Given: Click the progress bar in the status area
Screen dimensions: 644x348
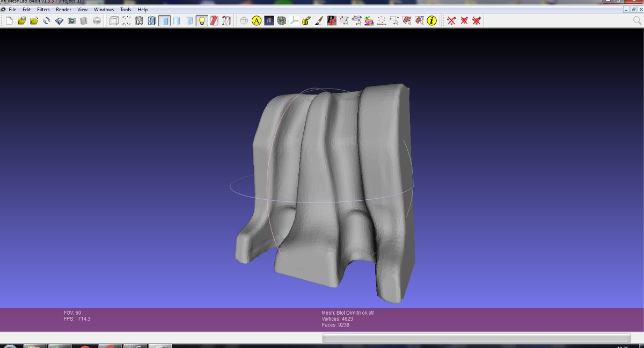Looking at the screenshot, I should (x=476, y=338).
